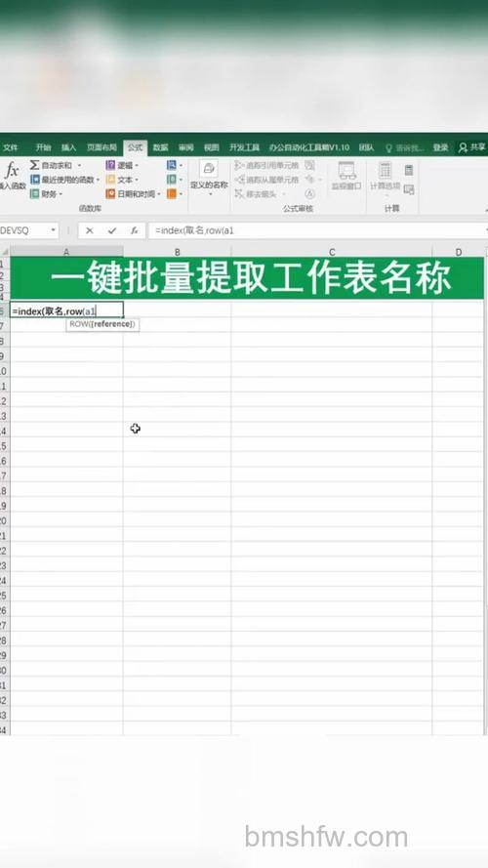Image resolution: width=488 pixels, height=868 pixels.
Task: Expand the Name Box dropdown arrow
Action: tap(54, 230)
